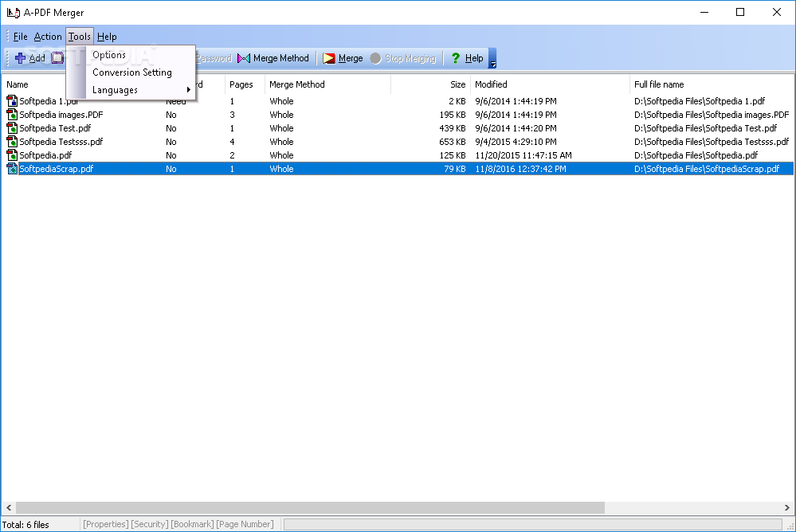Click the Add plus icon in the toolbar

point(20,58)
